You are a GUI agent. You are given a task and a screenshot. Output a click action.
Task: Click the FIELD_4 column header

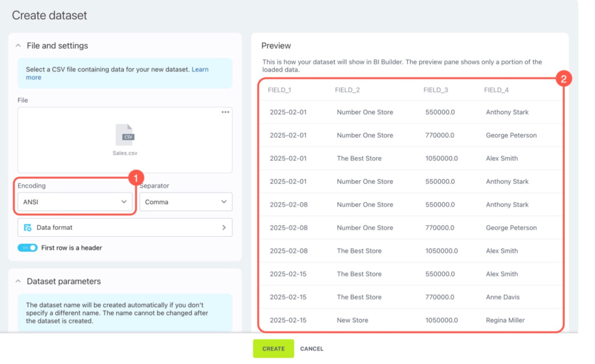point(496,90)
